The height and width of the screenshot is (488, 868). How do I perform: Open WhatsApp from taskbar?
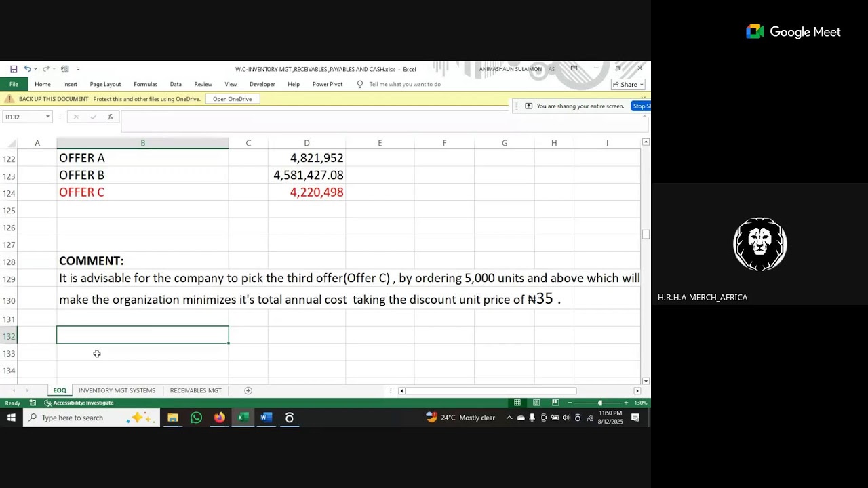point(196,418)
